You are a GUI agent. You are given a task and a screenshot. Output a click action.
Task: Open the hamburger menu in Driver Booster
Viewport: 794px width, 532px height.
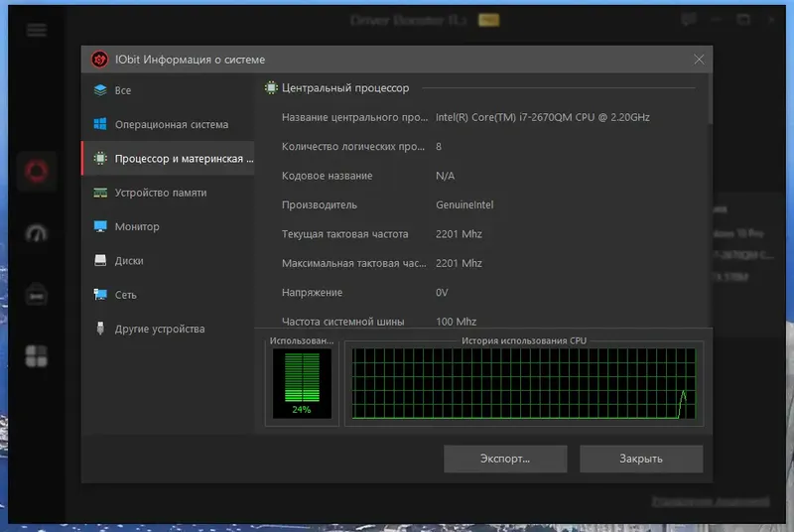[x=37, y=30]
